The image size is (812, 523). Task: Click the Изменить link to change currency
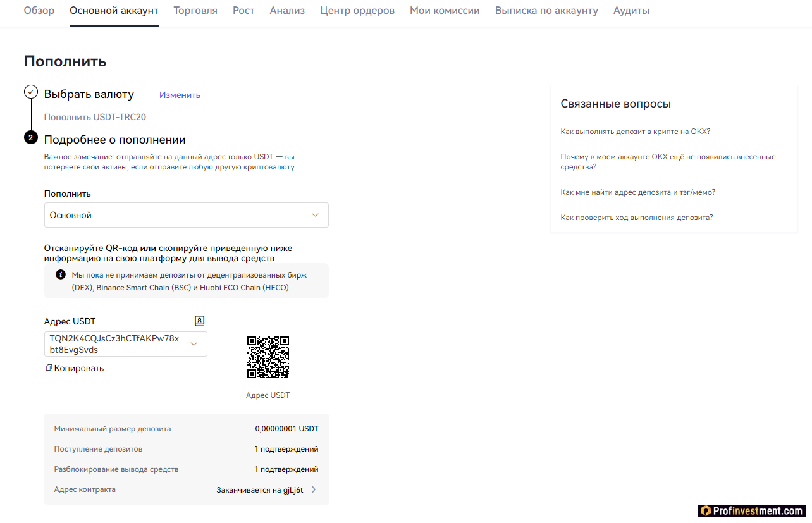tap(180, 95)
